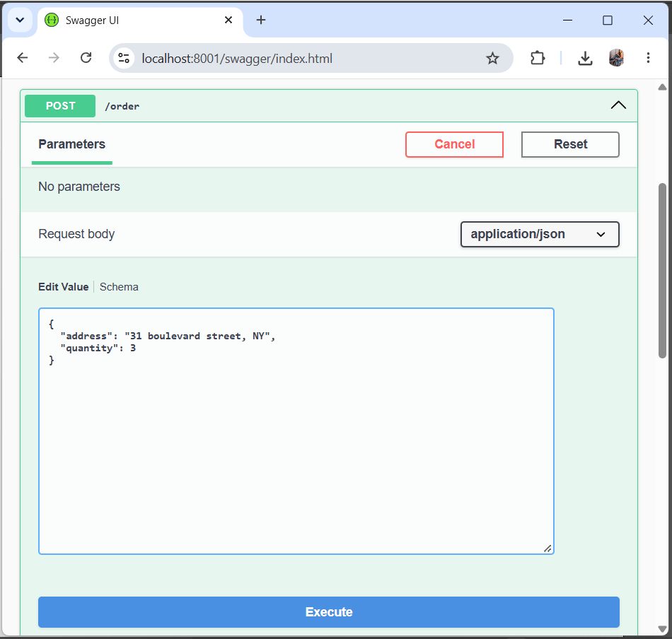Click the "Request body" label
Viewport: 672px width, 639px height.
pos(76,234)
